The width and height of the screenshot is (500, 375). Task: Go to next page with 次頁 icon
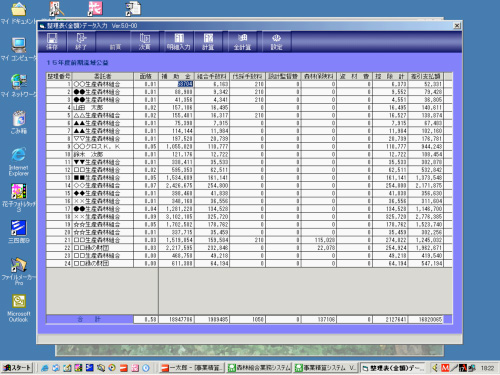[x=144, y=41]
